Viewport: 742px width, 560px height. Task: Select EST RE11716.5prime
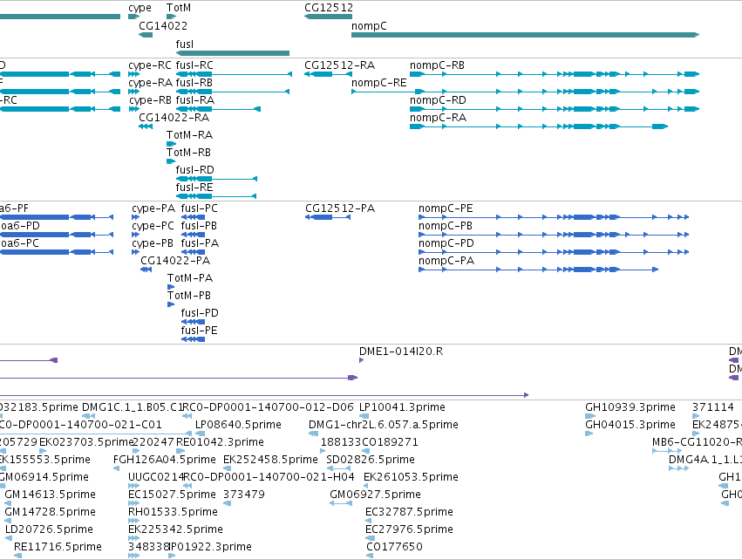17,556
